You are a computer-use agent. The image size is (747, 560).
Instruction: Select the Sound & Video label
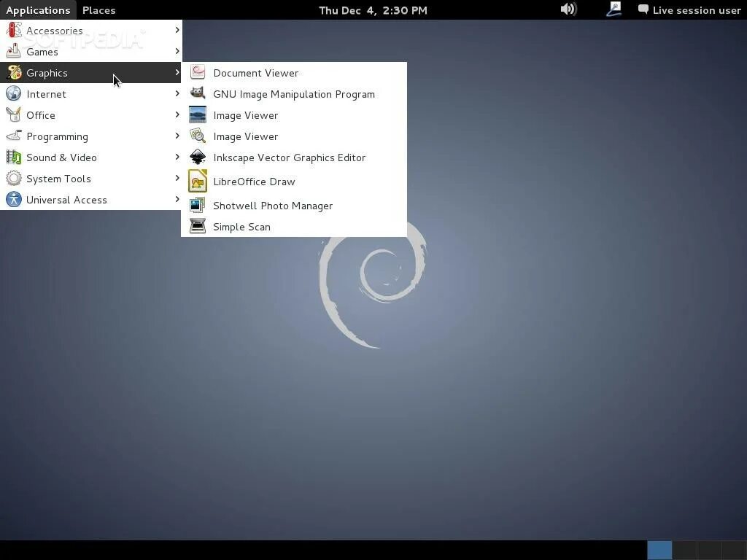(61, 157)
